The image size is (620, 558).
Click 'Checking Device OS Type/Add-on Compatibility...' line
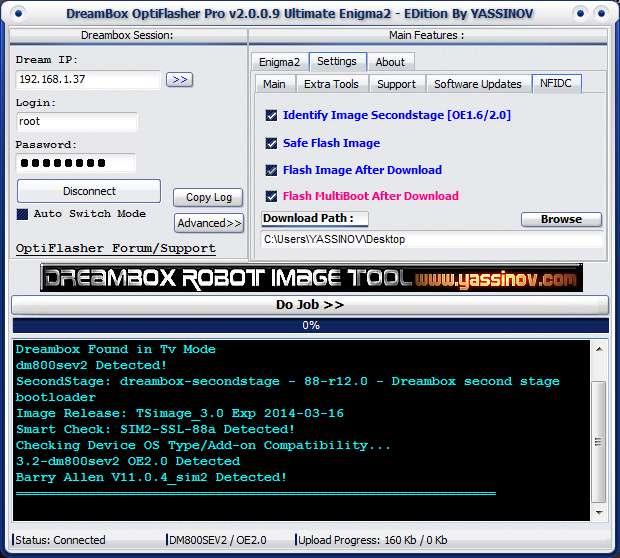pyautogui.click(x=203, y=445)
